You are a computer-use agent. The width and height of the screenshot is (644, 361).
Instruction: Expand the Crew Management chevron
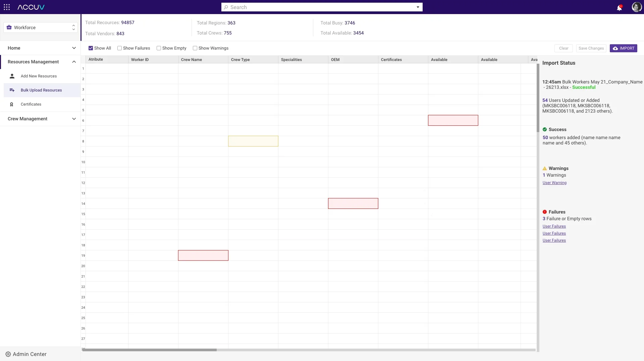pyautogui.click(x=74, y=119)
